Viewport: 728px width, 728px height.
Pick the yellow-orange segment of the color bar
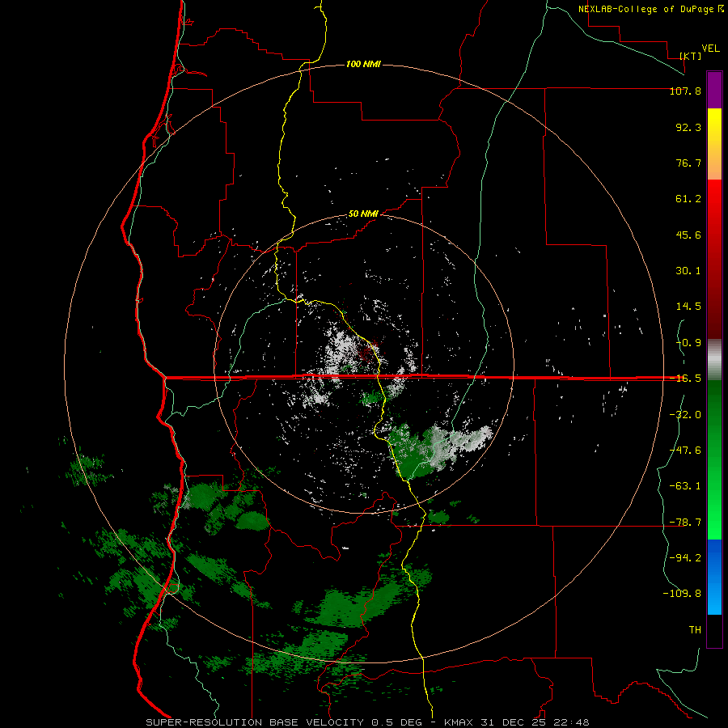click(714, 144)
